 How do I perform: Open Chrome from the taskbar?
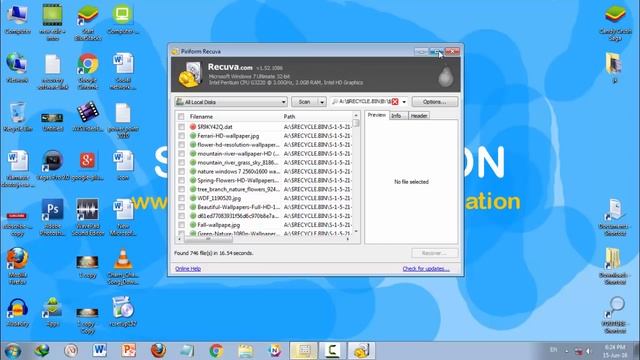click(216, 351)
